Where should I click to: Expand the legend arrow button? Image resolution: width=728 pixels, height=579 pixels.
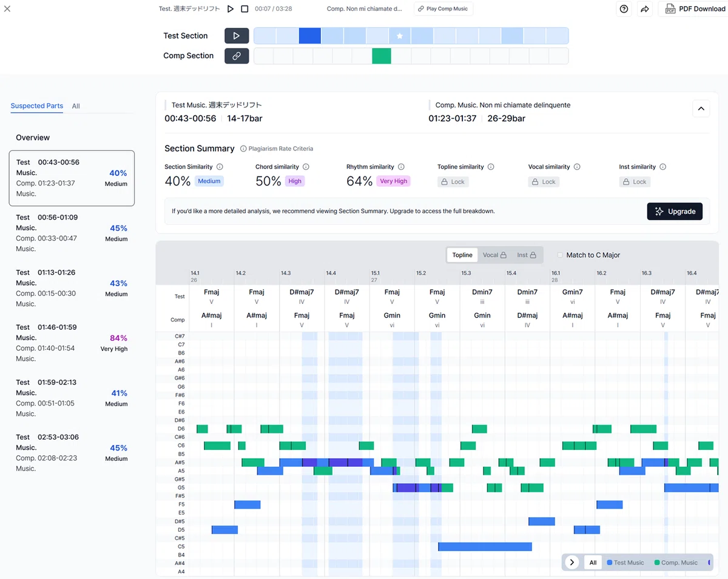click(x=571, y=562)
